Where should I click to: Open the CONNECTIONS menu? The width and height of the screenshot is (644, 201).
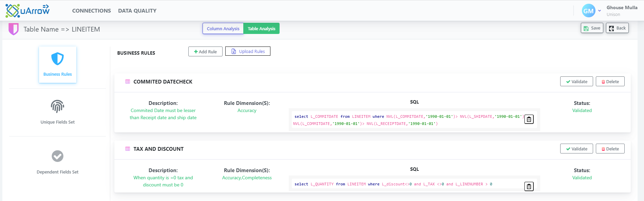(x=91, y=11)
